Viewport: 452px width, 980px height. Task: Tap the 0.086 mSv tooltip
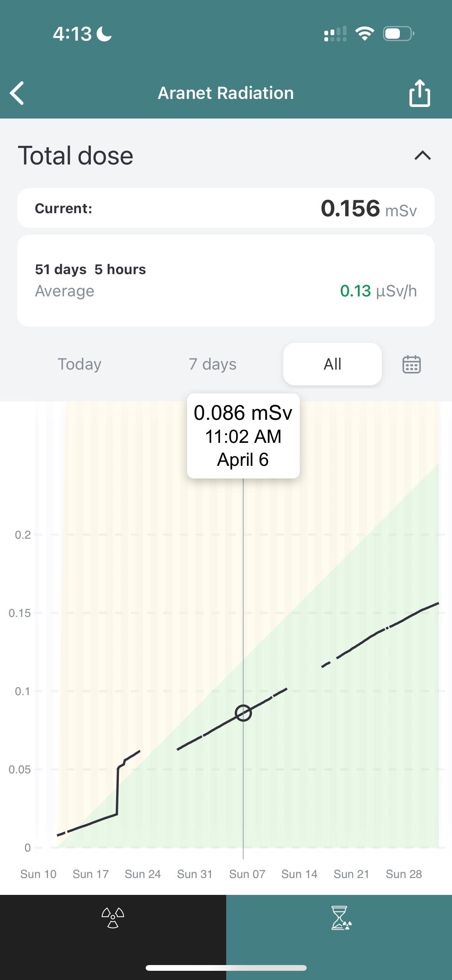pyautogui.click(x=243, y=436)
